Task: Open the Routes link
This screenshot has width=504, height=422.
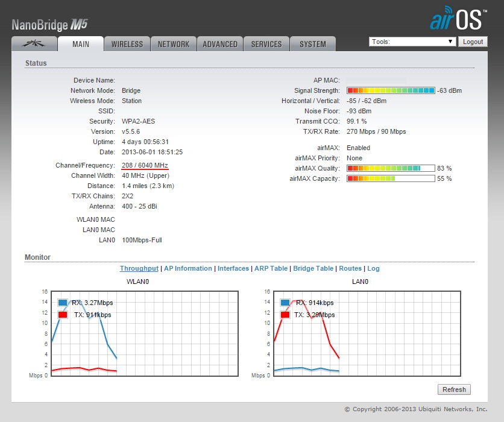Action: tap(350, 268)
